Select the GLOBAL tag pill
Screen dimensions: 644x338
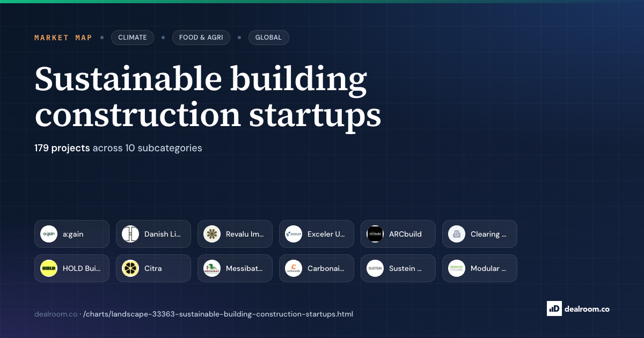[x=268, y=38]
